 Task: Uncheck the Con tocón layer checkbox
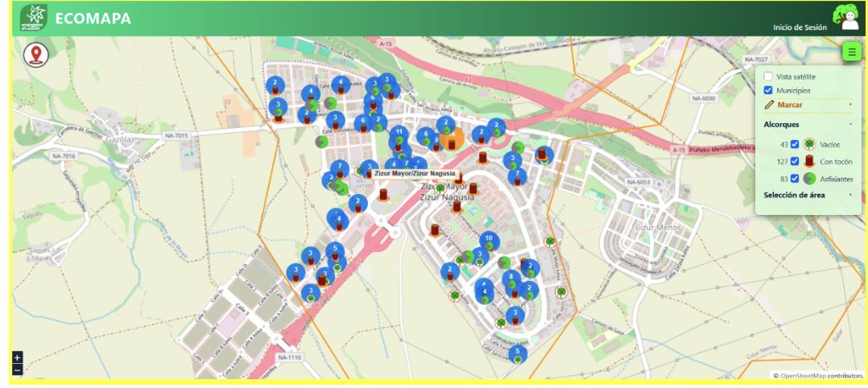pos(795,162)
